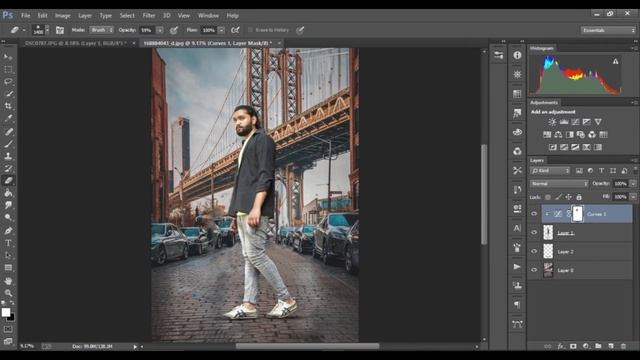Toggle airbrush build-up mode
The width and height of the screenshot is (640, 360).
pyautogui.click(x=235, y=30)
